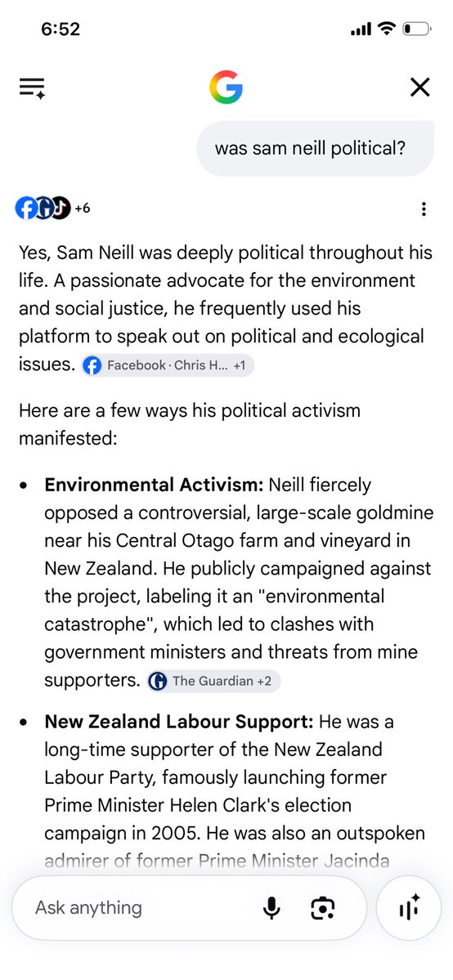Tap the Facebook source icon in cluster
The image size is (453, 980).
pyautogui.click(x=25, y=208)
